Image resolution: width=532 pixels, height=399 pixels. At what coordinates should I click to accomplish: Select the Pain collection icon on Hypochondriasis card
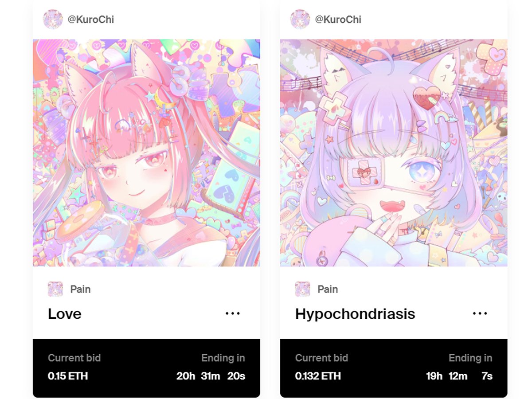(x=303, y=289)
